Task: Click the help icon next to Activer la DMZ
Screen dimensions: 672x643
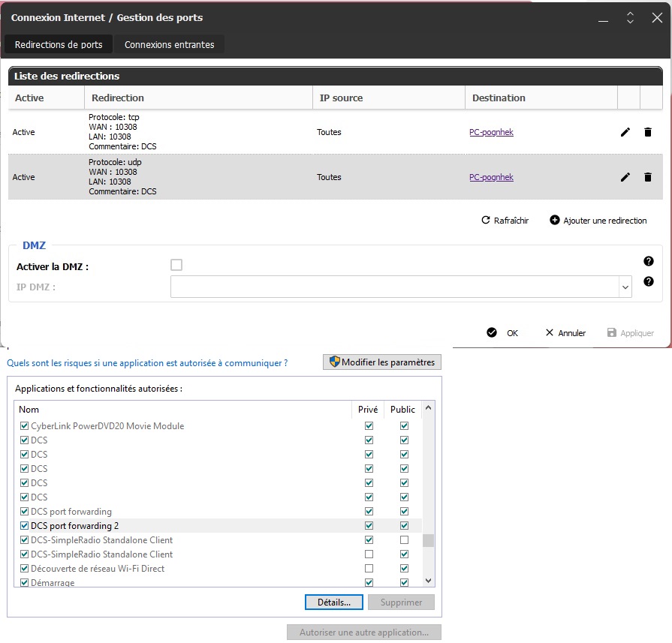Action: (649, 261)
